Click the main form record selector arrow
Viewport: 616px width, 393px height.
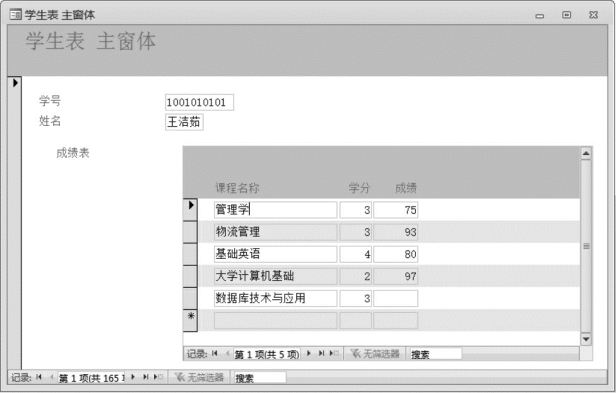pos(15,83)
